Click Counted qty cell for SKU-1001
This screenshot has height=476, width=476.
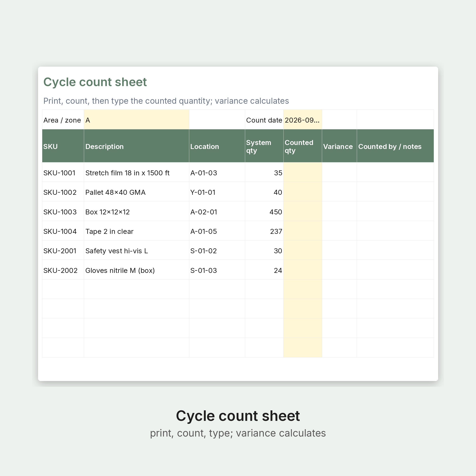pos(302,172)
